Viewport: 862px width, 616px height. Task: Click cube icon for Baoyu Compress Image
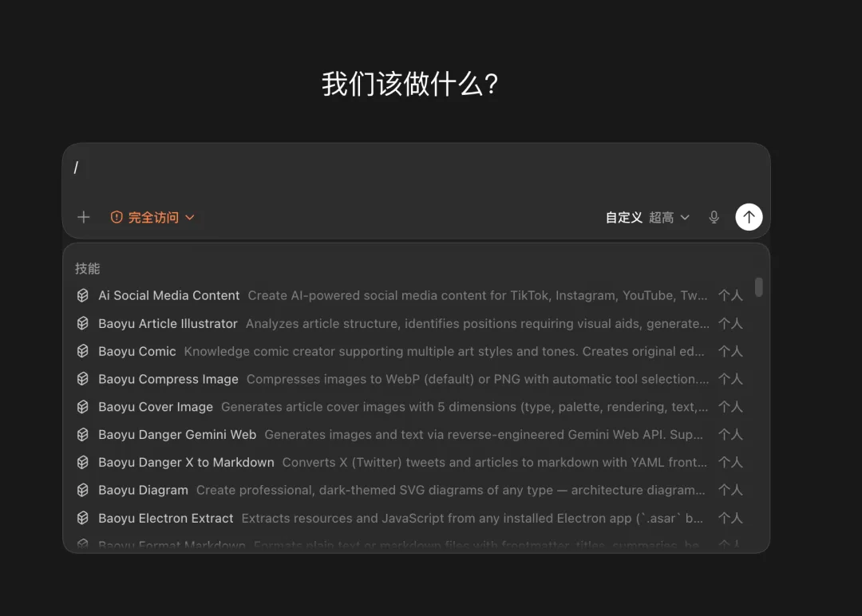82,378
